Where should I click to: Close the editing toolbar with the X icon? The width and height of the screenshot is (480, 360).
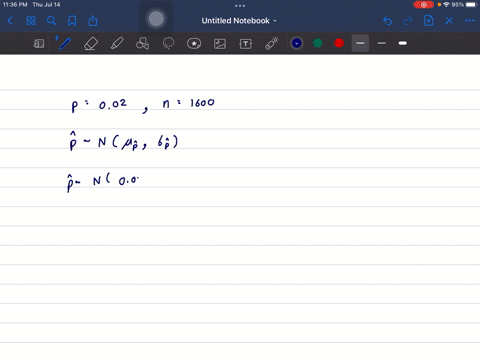(449, 21)
